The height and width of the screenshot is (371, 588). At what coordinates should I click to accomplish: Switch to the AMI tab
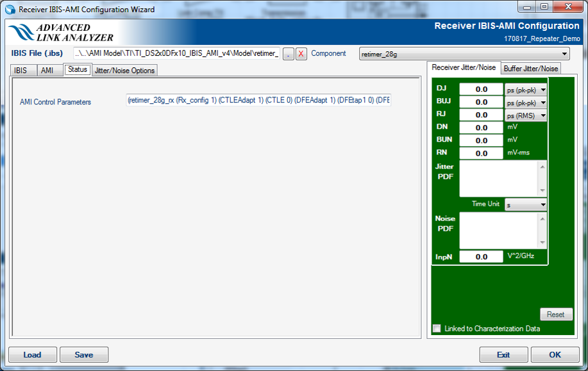click(x=49, y=70)
